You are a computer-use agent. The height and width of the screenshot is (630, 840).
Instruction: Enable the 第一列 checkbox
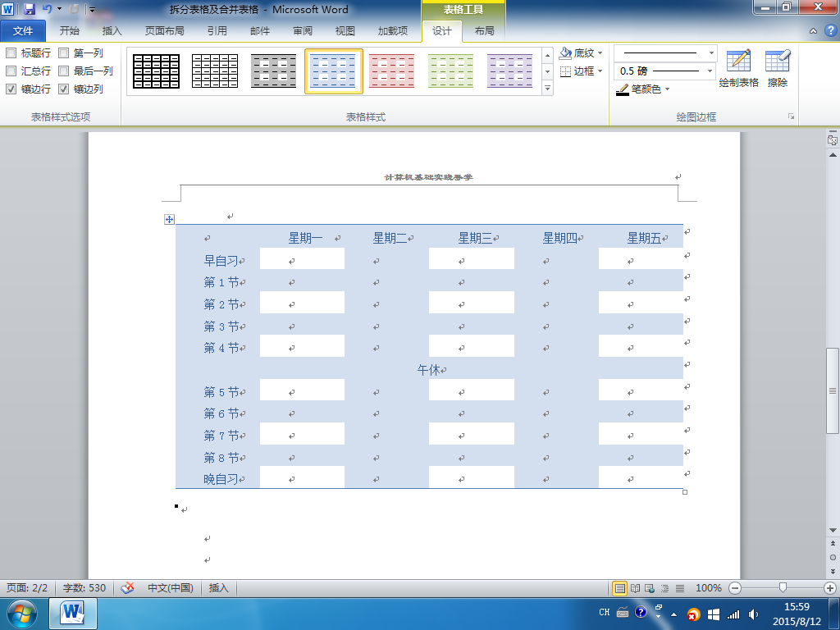pos(64,53)
